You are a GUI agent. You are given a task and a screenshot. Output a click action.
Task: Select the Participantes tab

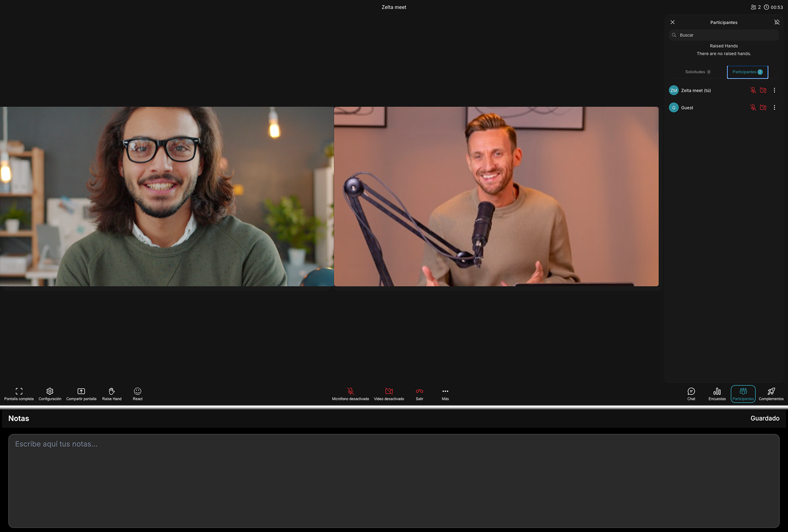[747, 71]
